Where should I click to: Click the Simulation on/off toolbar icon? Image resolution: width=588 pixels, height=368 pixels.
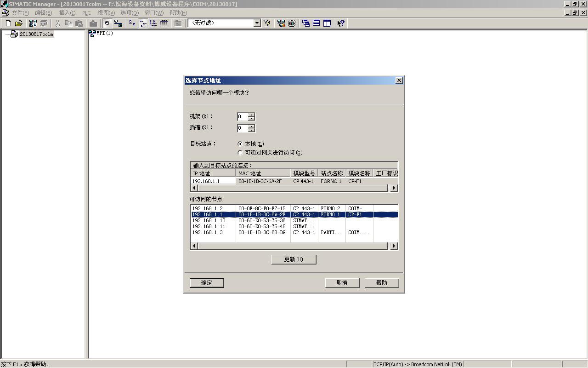[x=292, y=23]
